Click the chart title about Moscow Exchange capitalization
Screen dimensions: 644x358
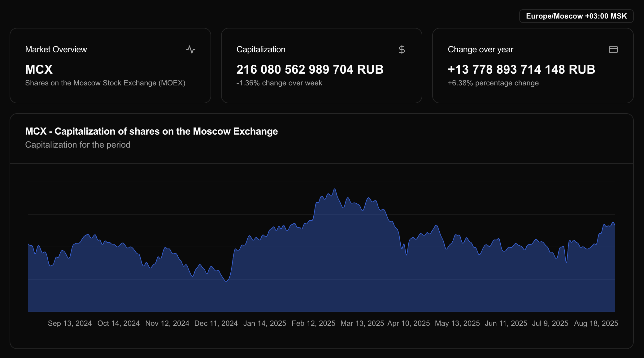tap(151, 131)
